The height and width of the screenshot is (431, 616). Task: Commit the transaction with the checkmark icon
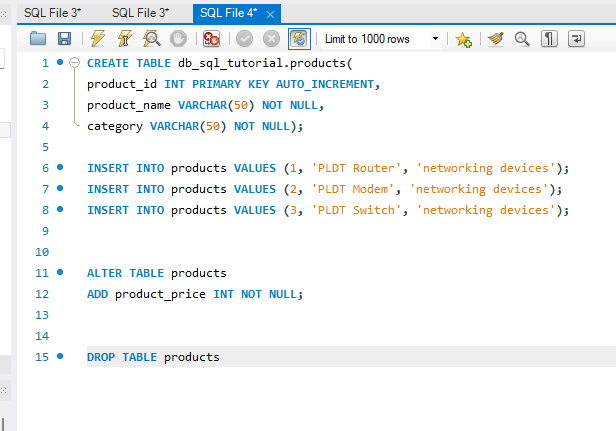(x=244, y=39)
